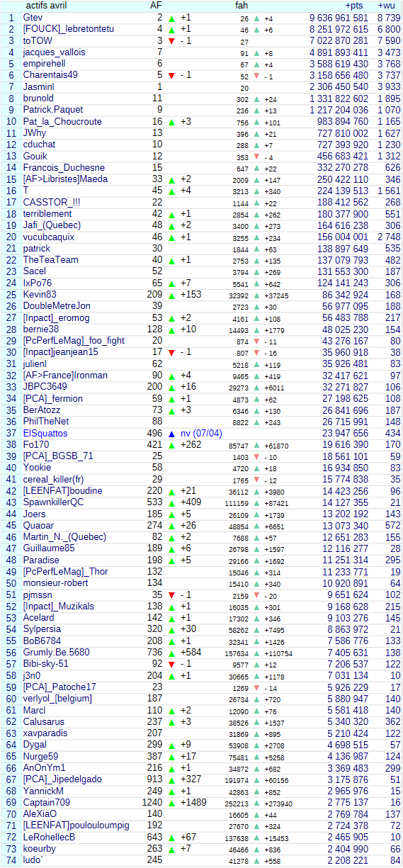Click red down arrow in [PCA]_BGSB_71 row
The width and height of the screenshot is (403, 868).
point(256,456)
